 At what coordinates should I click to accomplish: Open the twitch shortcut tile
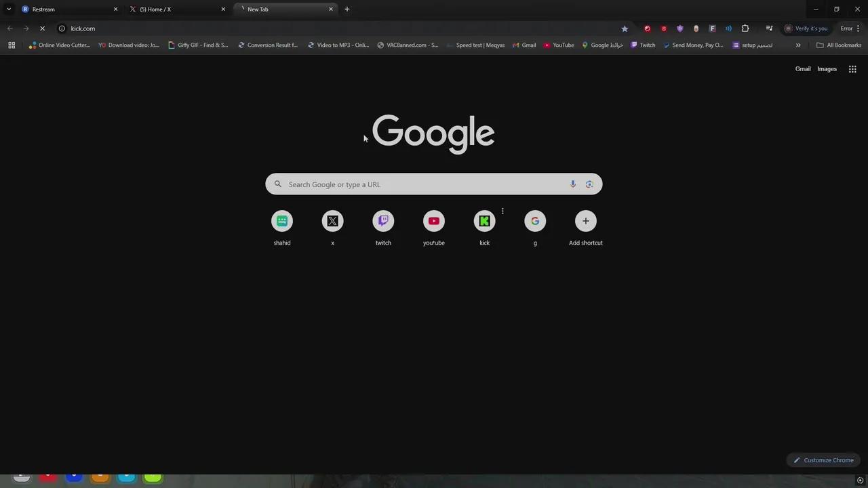coord(383,228)
